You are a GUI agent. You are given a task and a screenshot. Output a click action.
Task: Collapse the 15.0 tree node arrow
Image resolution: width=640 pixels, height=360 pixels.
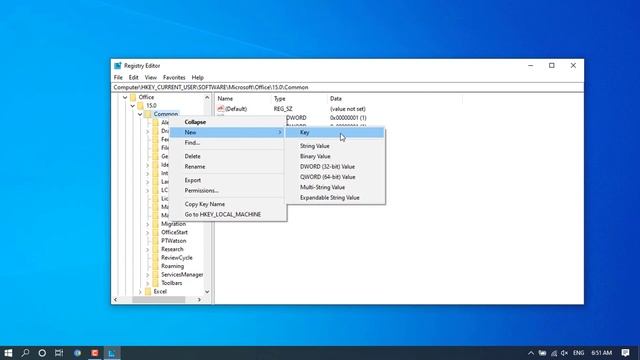(133, 106)
